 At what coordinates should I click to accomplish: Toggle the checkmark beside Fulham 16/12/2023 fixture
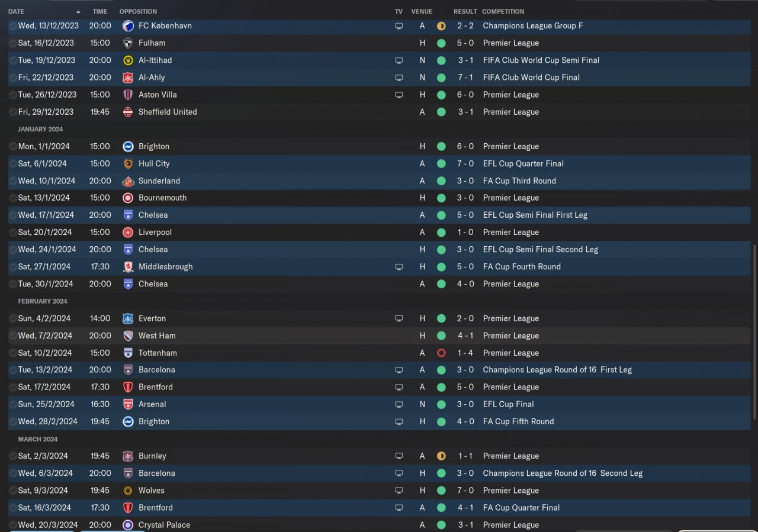13,43
